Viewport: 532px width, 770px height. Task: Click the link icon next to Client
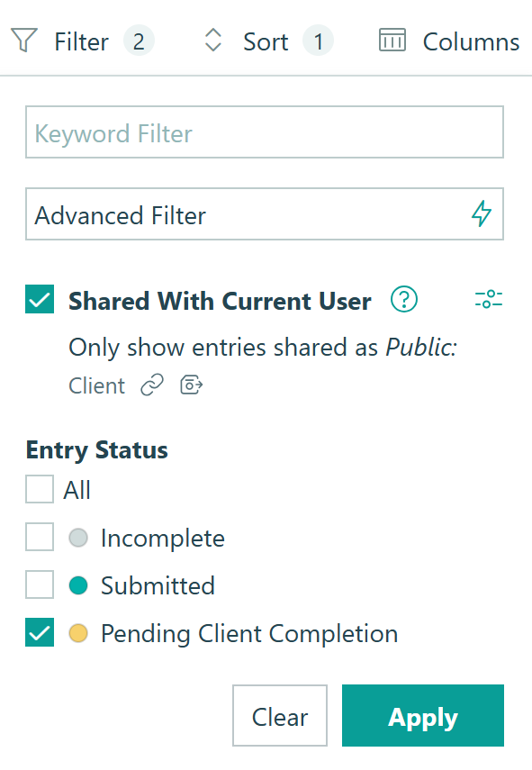click(x=151, y=385)
